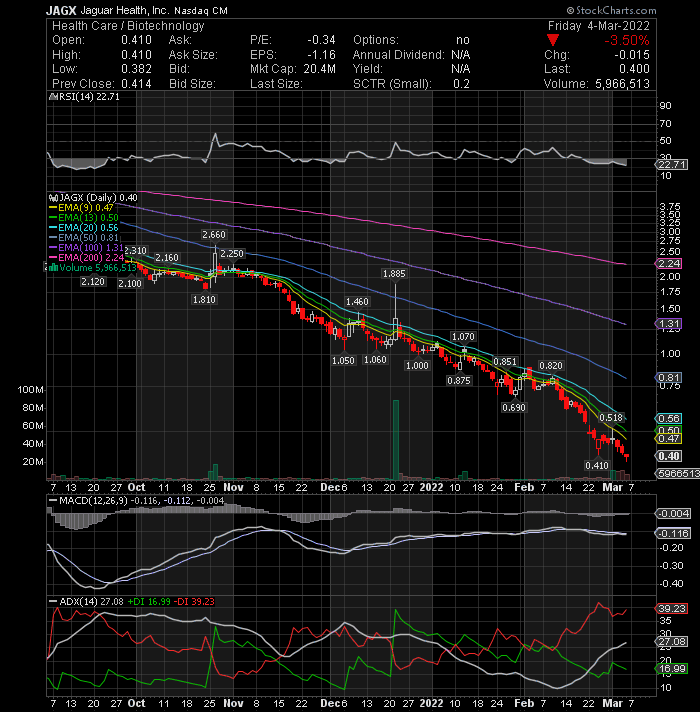Select the Low value 0.382
The image size is (700, 712).
(136, 69)
